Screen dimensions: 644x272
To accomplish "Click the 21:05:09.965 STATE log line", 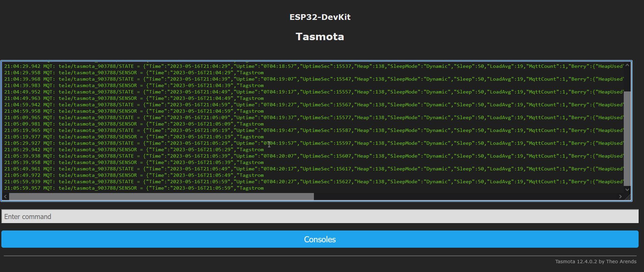I will pos(314,117).
